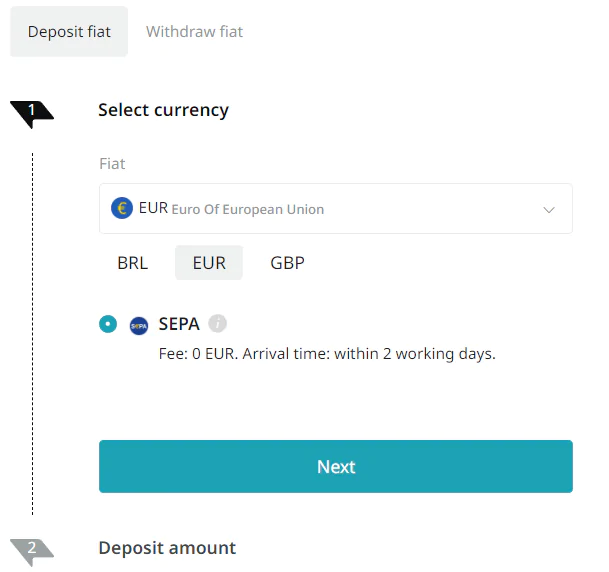Choose the EUR currency shortcut
This screenshot has height=572, width=609.
pos(209,263)
